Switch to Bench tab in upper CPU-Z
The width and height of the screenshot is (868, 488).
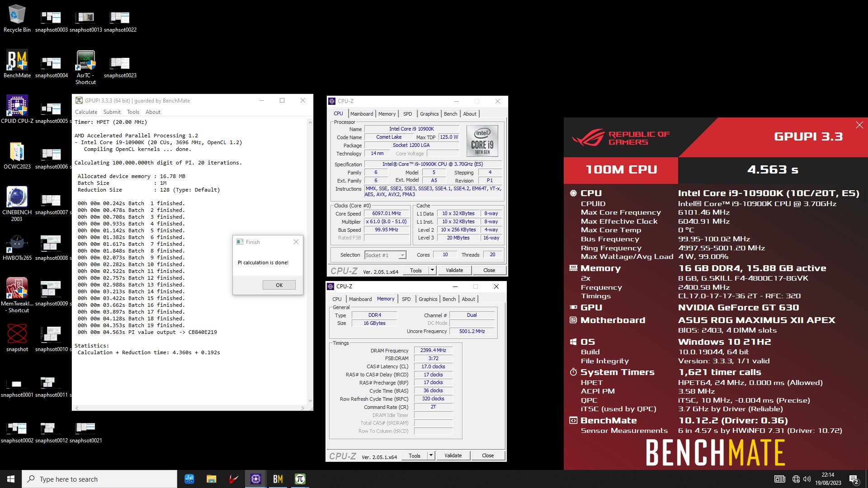click(x=450, y=114)
